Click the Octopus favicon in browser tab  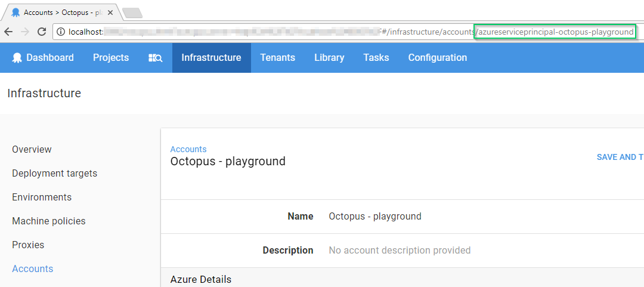[16, 13]
